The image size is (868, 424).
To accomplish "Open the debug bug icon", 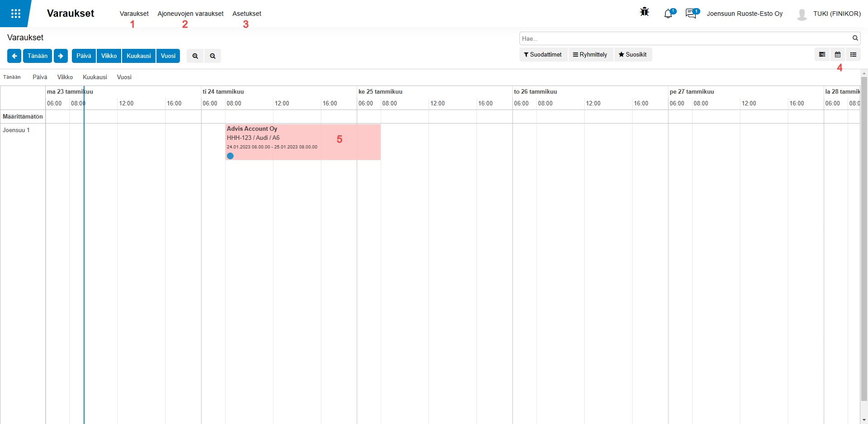I will [645, 12].
